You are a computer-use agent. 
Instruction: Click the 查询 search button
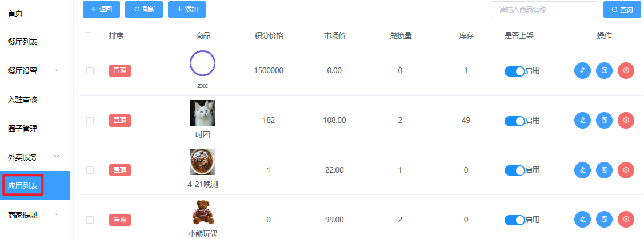622,10
